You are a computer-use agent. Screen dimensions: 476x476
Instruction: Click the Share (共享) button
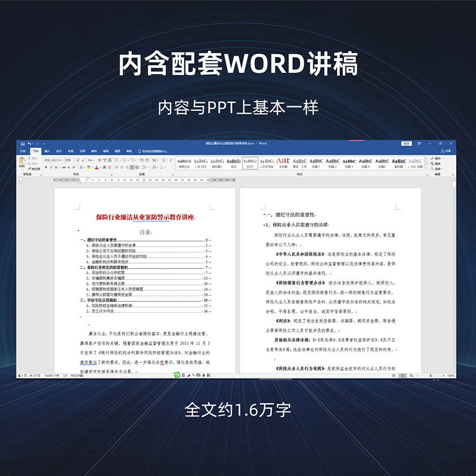447,151
